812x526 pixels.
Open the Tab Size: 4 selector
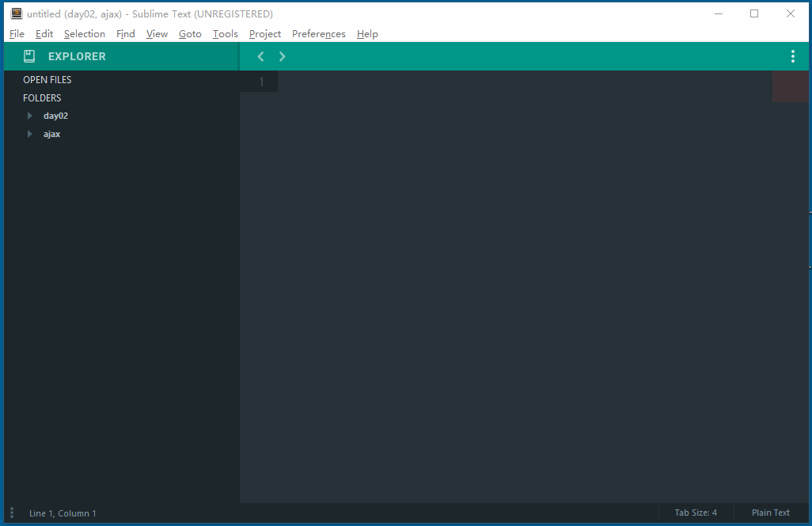pyautogui.click(x=696, y=513)
